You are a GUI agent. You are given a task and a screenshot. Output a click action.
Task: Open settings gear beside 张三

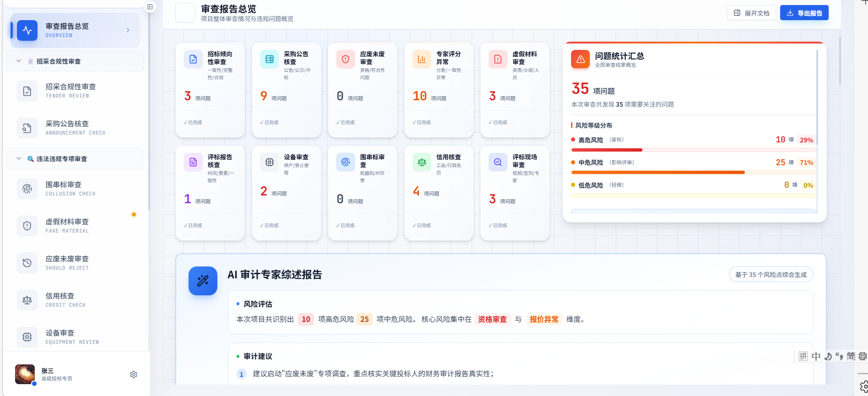tap(134, 374)
